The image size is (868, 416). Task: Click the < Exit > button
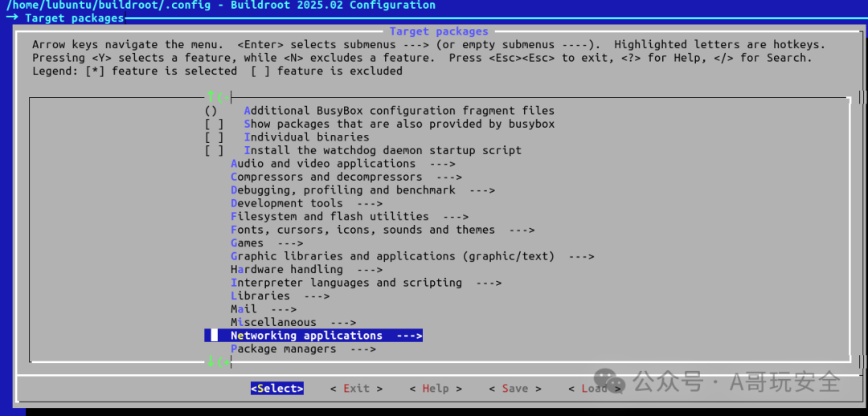coord(357,389)
